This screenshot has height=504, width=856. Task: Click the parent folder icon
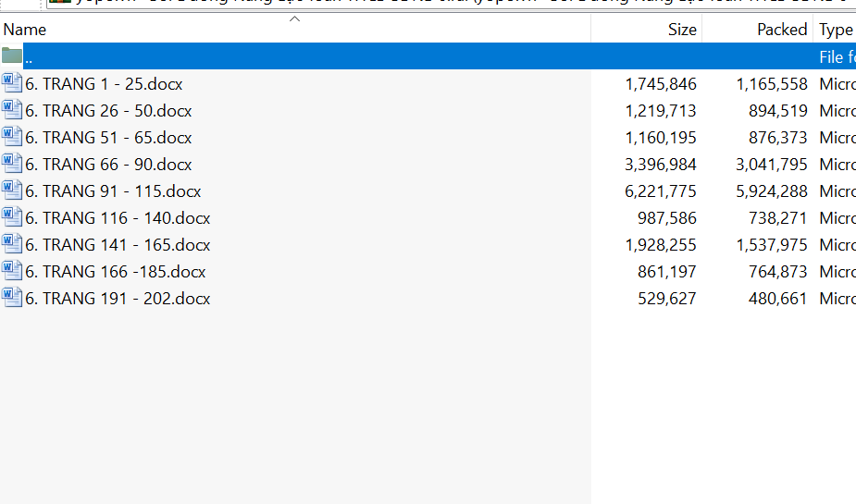pyautogui.click(x=12, y=55)
